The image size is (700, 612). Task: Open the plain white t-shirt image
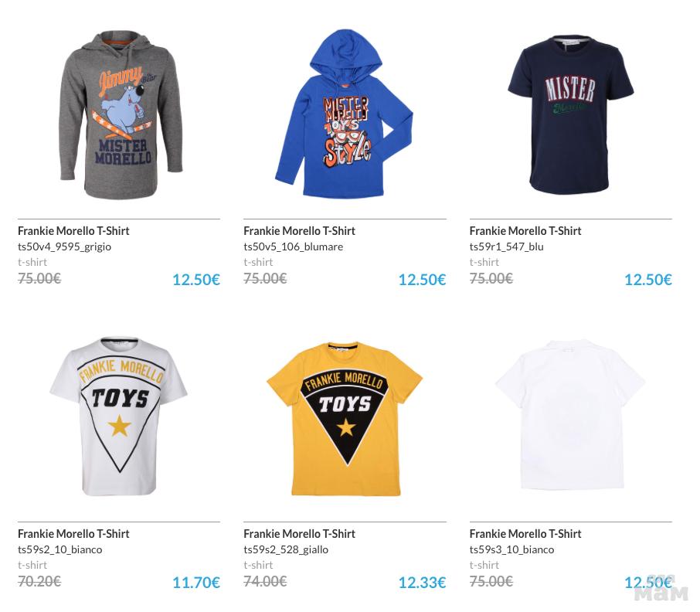570,417
